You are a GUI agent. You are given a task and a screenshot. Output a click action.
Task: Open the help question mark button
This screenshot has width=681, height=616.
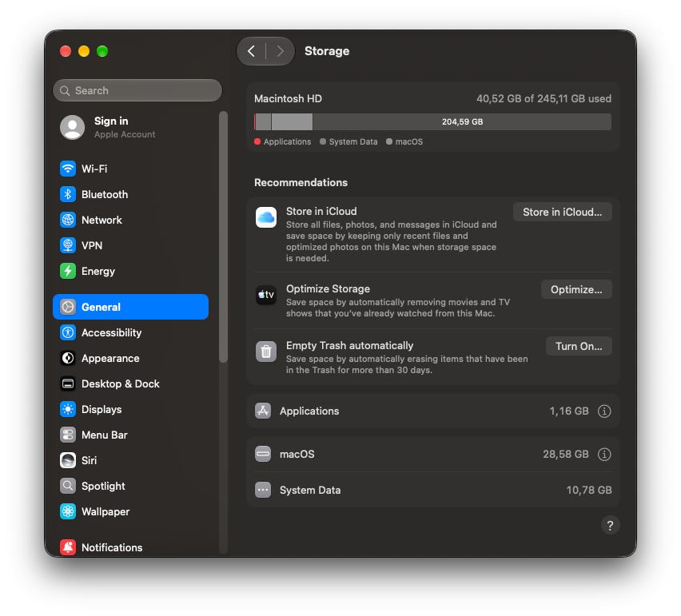(x=610, y=525)
